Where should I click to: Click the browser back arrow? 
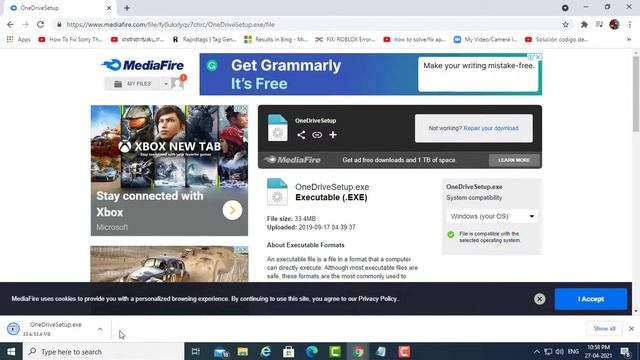tap(10, 24)
